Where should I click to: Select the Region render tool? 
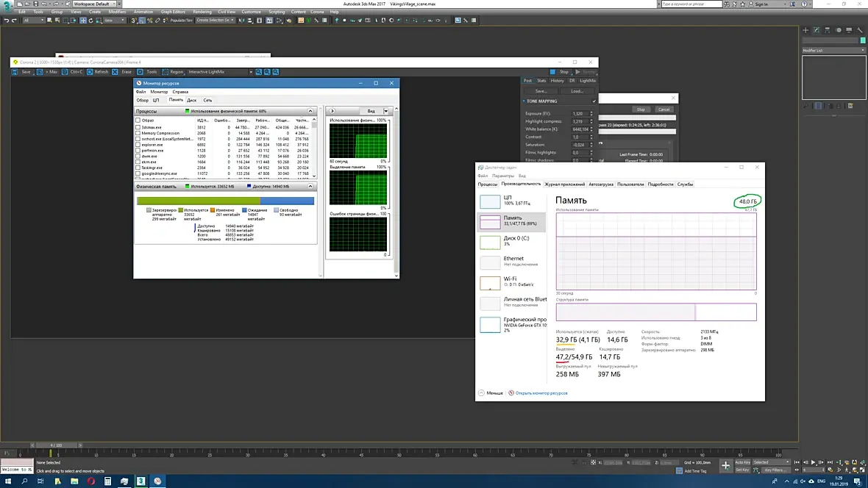click(x=166, y=72)
